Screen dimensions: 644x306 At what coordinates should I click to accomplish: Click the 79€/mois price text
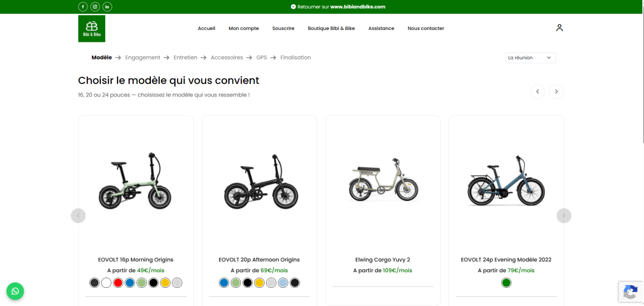click(521, 271)
